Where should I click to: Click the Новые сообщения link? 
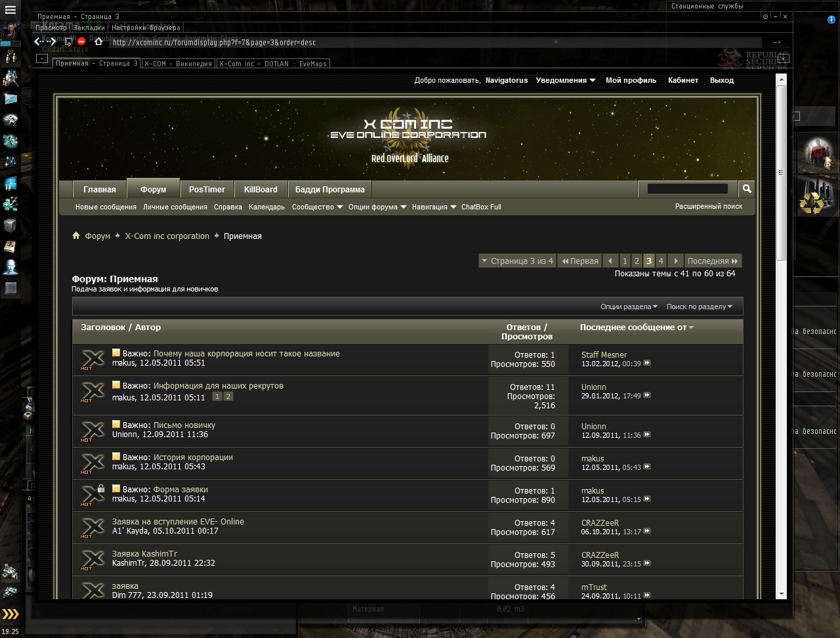point(106,207)
